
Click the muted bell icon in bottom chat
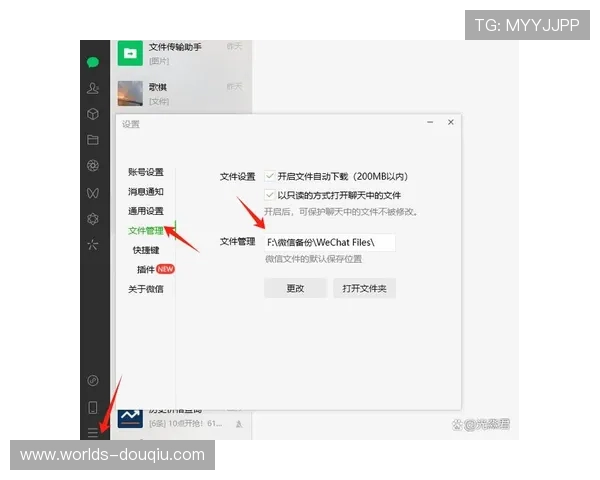click(x=239, y=424)
